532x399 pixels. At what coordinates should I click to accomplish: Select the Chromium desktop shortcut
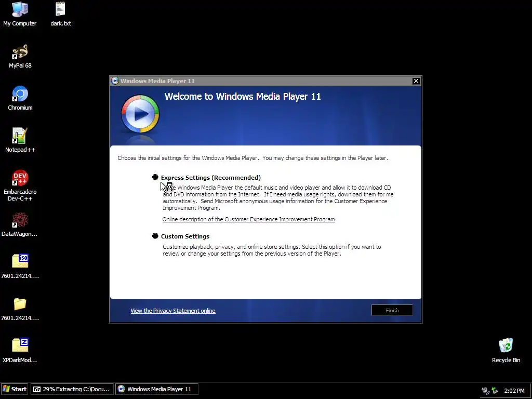20,94
